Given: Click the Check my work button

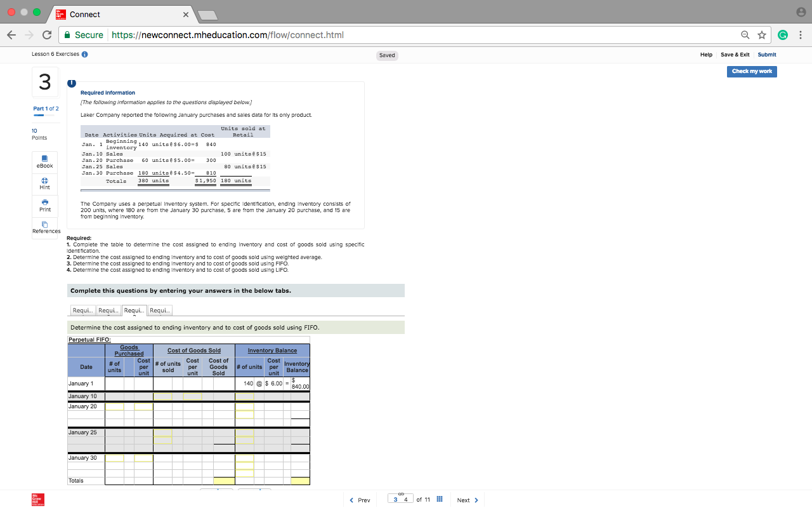Looking at the screenshot, I should pos(752,71).
